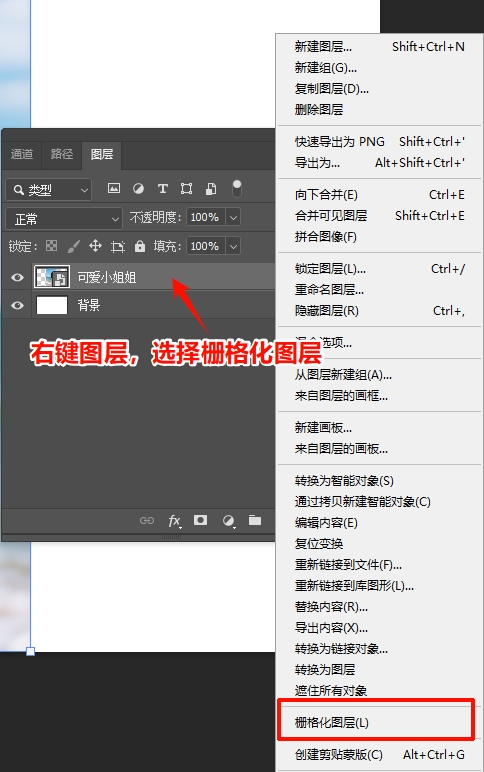The width and height of the screenshot is (484, 772).
Task: Open the 类型 filter dropdown
Action: (49, 190)
